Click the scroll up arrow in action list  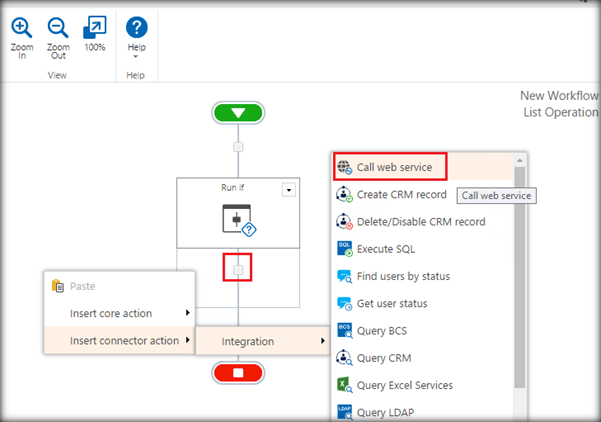[x=520, y=160]
